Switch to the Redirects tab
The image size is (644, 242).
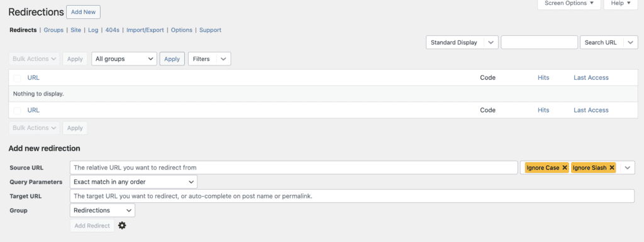tap(23, 30)
